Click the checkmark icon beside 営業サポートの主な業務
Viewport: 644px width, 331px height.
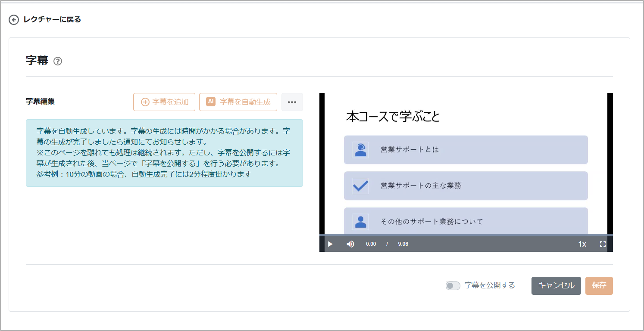tap(361, 186)
